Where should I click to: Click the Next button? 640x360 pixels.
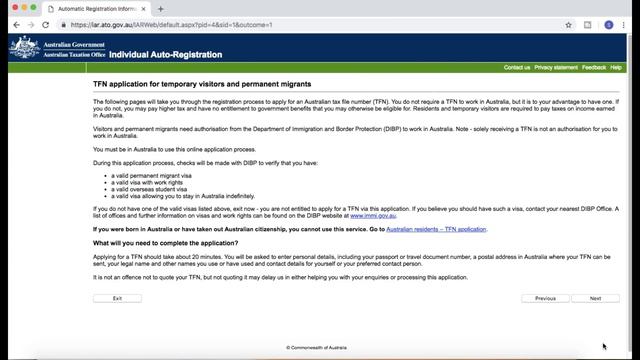tap(596, 298)
